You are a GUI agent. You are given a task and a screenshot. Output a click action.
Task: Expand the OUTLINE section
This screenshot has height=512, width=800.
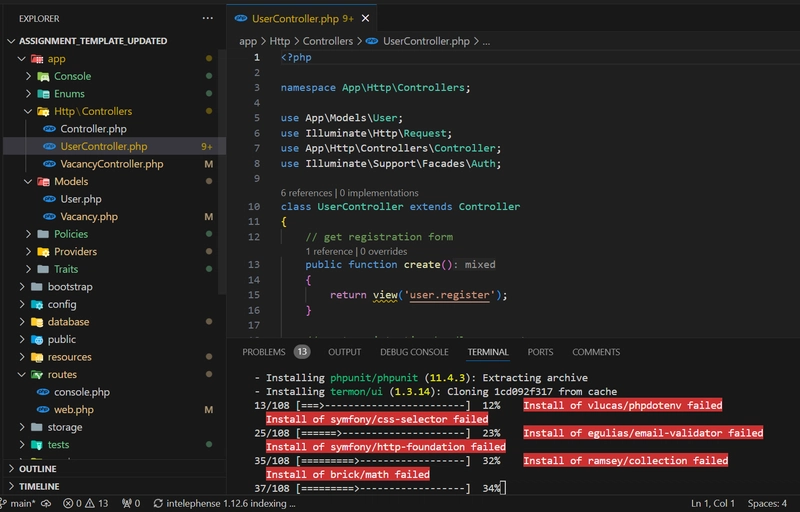tap(37, 469)
